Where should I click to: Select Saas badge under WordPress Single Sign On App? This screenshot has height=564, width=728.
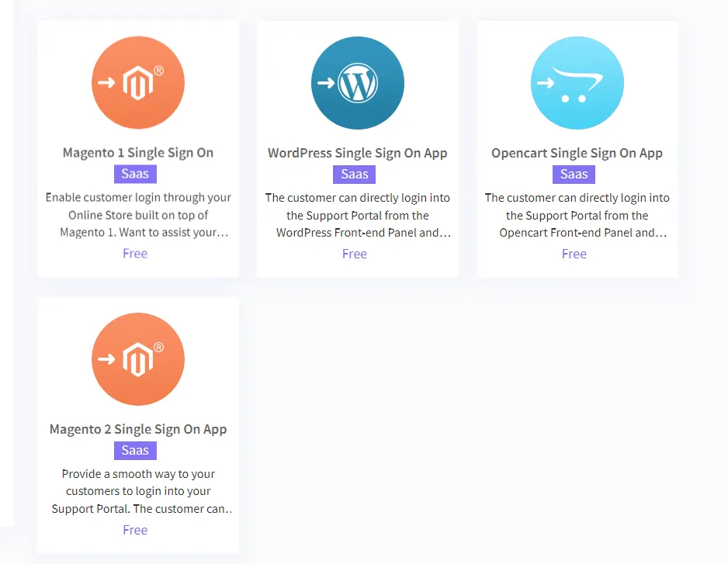(354, 174)
